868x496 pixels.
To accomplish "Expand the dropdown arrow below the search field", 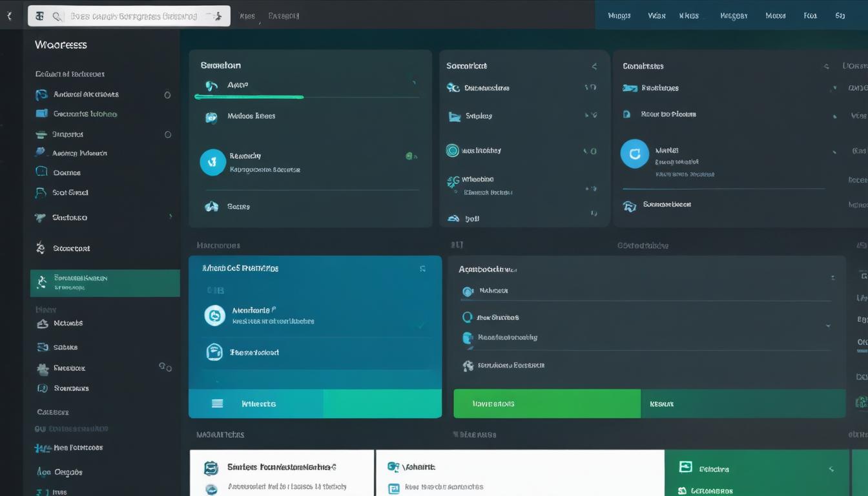I will click(218, 15).
